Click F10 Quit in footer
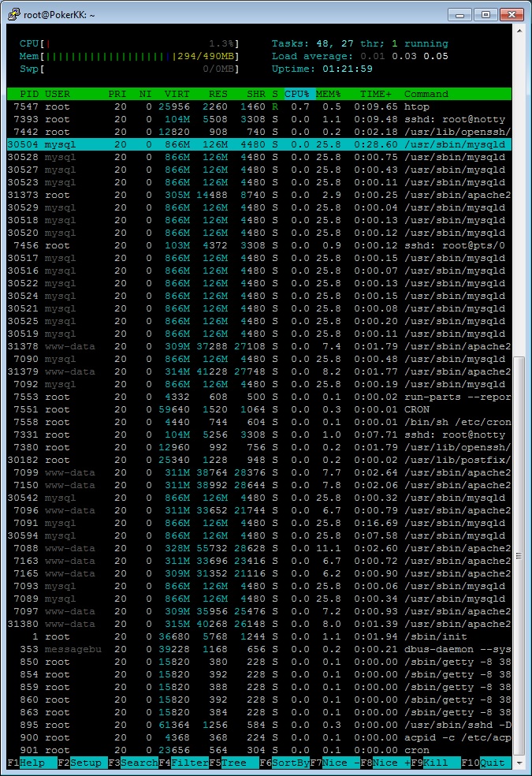Image resolution: width=532 pixels, height=776 pixels. [492, 763]
